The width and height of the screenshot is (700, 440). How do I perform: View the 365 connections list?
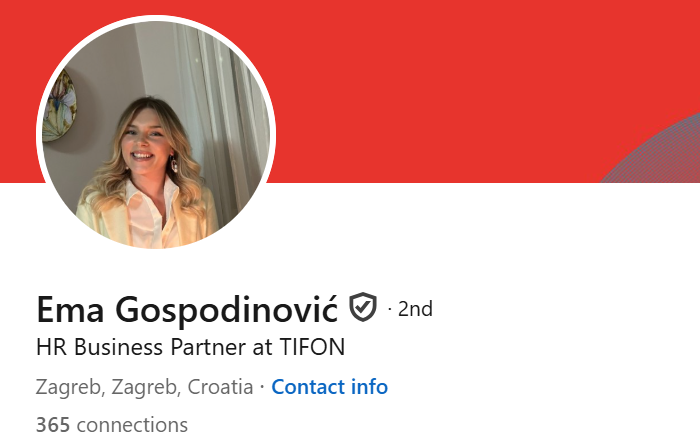pyautogui.click(x=112, y=425)
